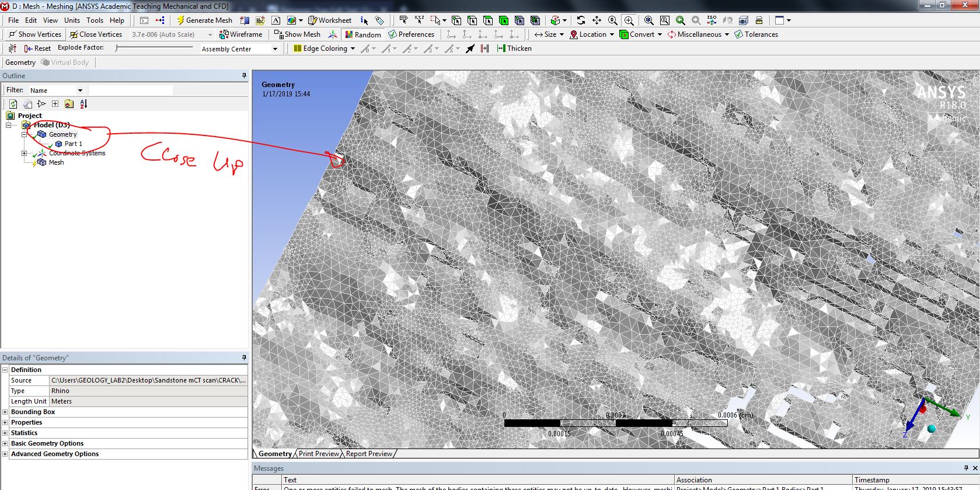Toggle Show Vertices option

[x=35, y=34]
